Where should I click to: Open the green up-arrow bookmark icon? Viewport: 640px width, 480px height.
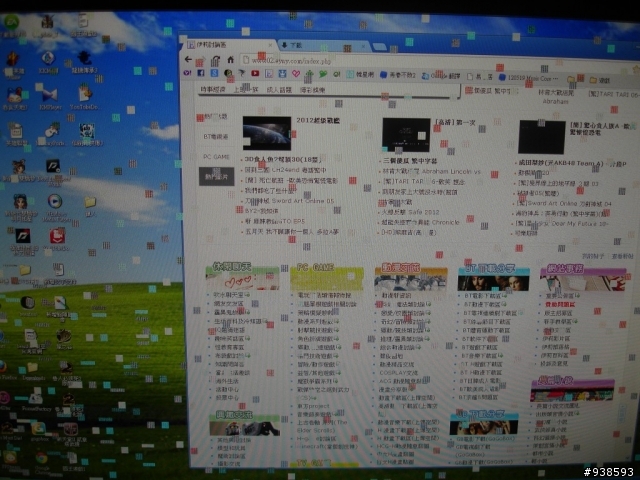pos(309,74)
